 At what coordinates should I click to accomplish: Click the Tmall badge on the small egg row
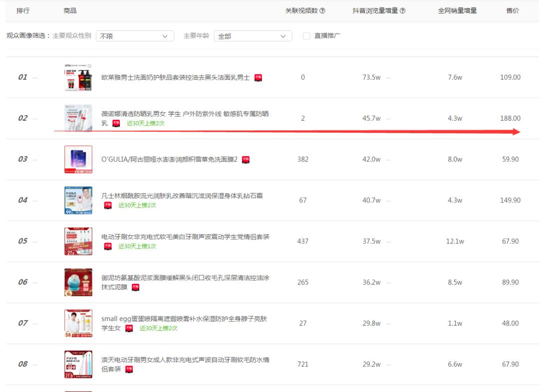(x=130, y=328)
